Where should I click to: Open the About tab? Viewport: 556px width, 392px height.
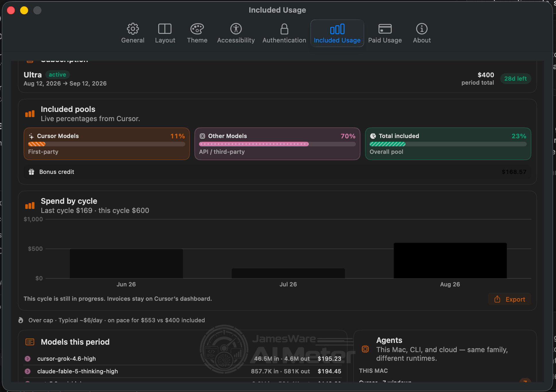422,33
